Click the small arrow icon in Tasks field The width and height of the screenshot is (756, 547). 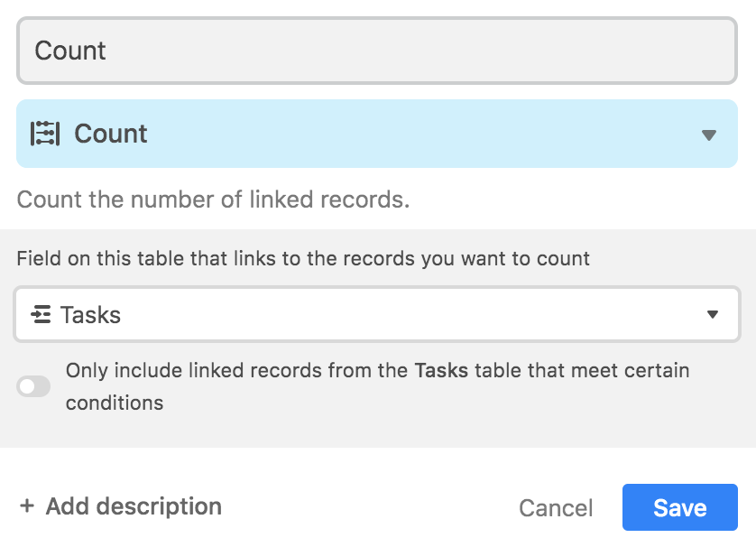tap(713, 314)
